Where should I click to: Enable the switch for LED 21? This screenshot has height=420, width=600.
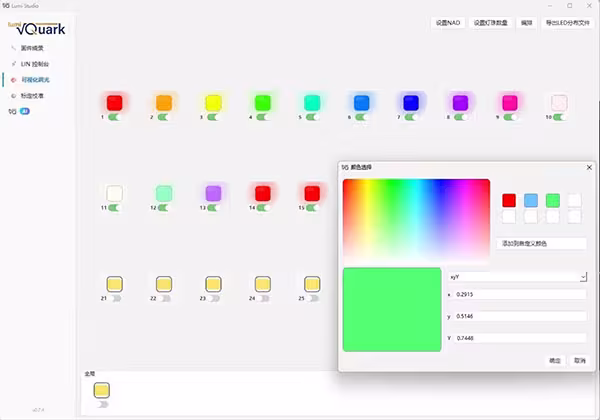[115, 298]
